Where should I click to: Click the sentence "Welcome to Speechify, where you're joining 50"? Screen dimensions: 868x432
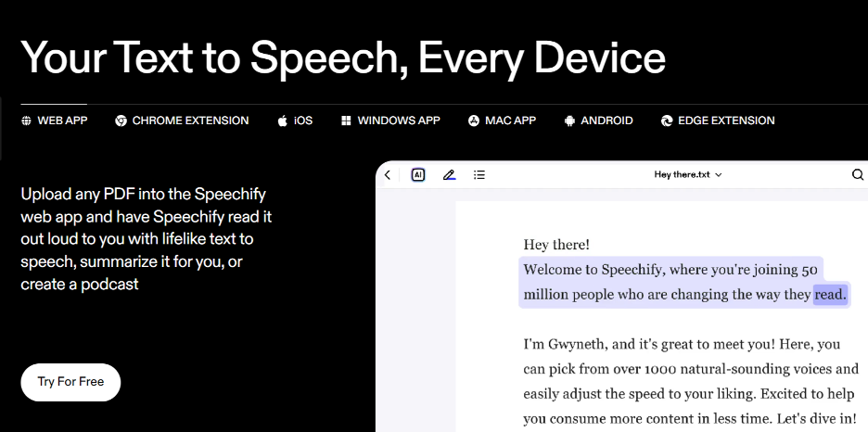[670, 270]
